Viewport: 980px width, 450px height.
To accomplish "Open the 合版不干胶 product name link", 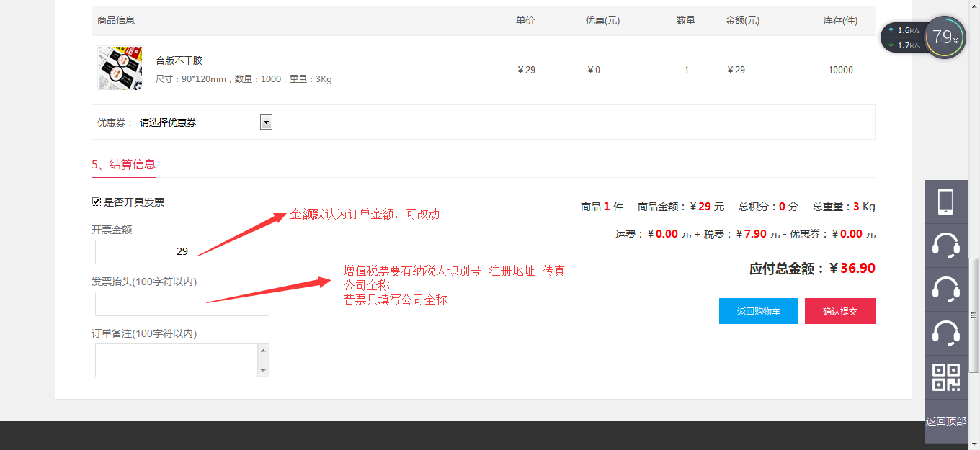I will click(179, 60).
